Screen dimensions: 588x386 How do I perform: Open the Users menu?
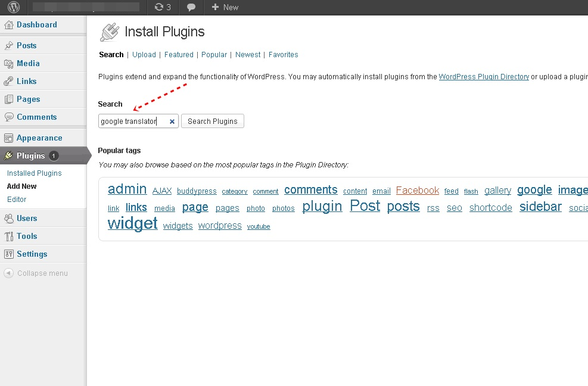click(27, 219)
